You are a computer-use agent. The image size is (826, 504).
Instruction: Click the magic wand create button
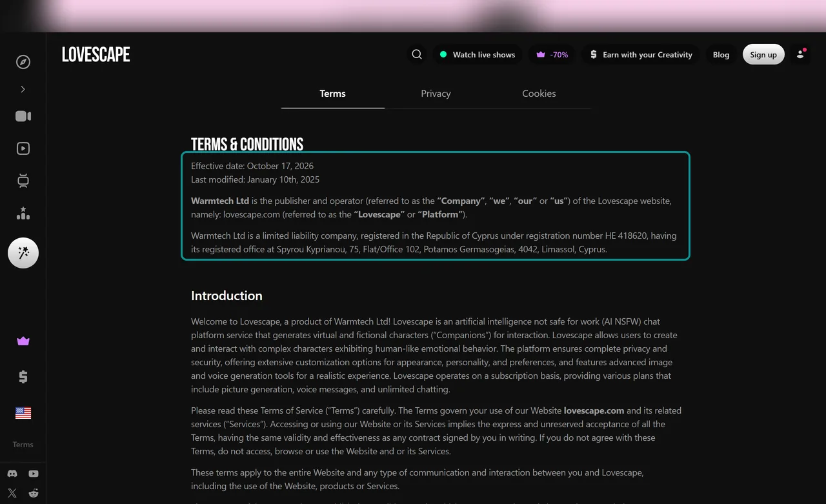point(23,253)
